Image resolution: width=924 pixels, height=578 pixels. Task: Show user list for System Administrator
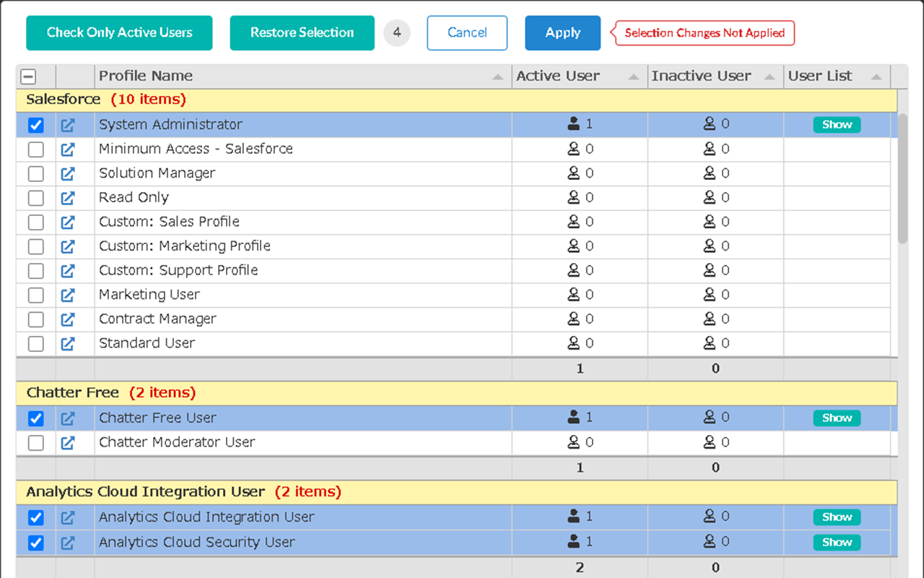click(x=837, y=124)
